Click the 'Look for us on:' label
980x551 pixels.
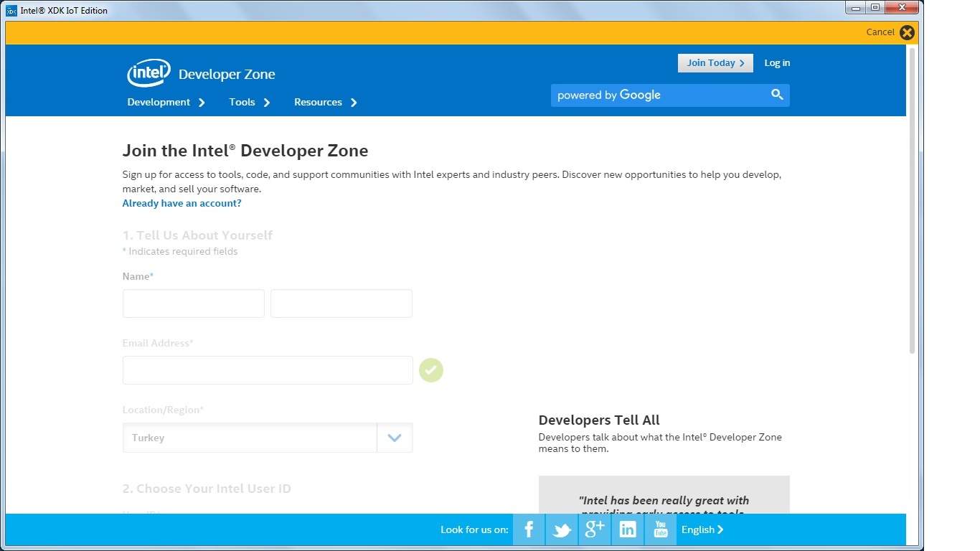coord(474,529)
